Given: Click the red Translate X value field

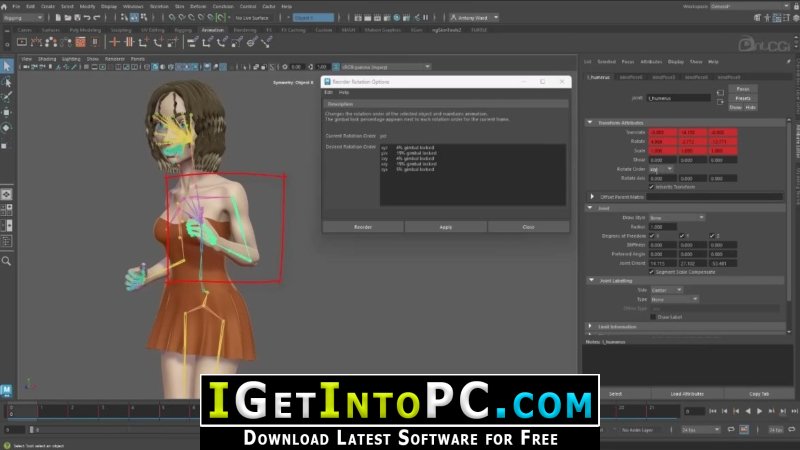Looking at the screenshot, I should coord(662,132).
